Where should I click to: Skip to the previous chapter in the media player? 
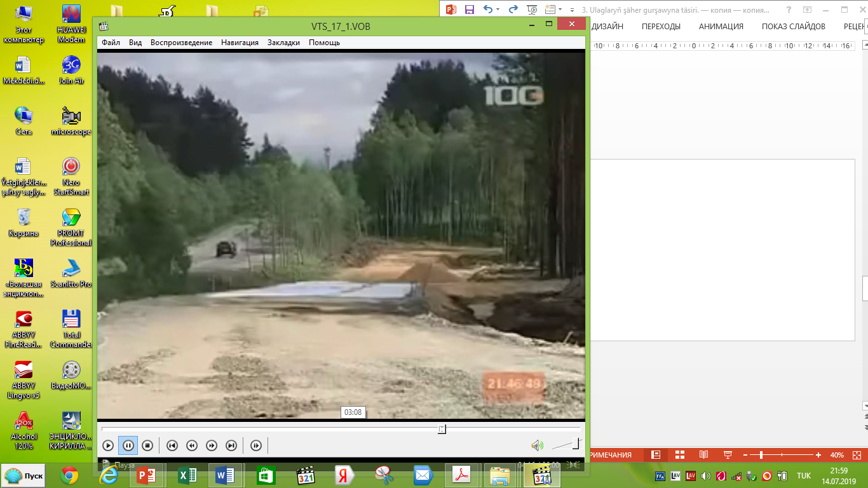[x=172, y=445]
